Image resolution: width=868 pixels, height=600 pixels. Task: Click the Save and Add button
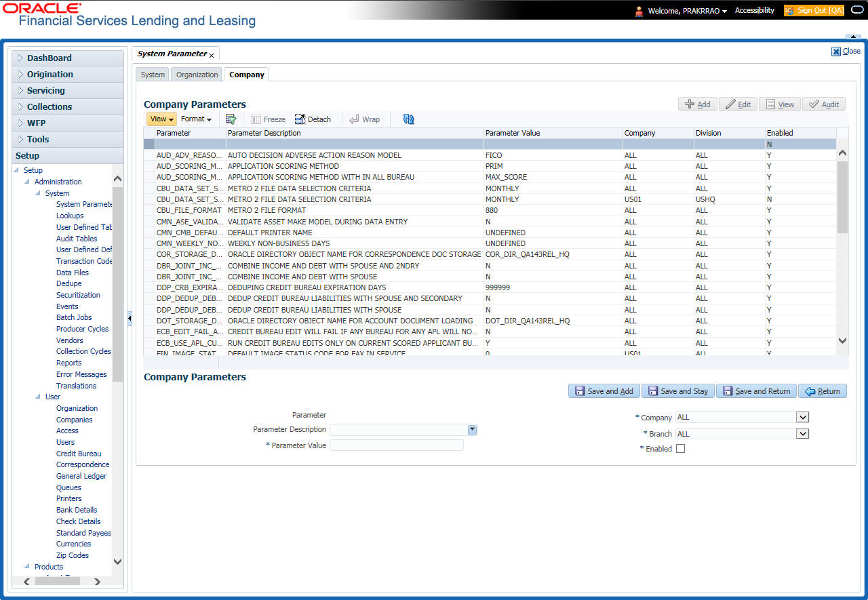pyautogui.click(x=604, y=391)
